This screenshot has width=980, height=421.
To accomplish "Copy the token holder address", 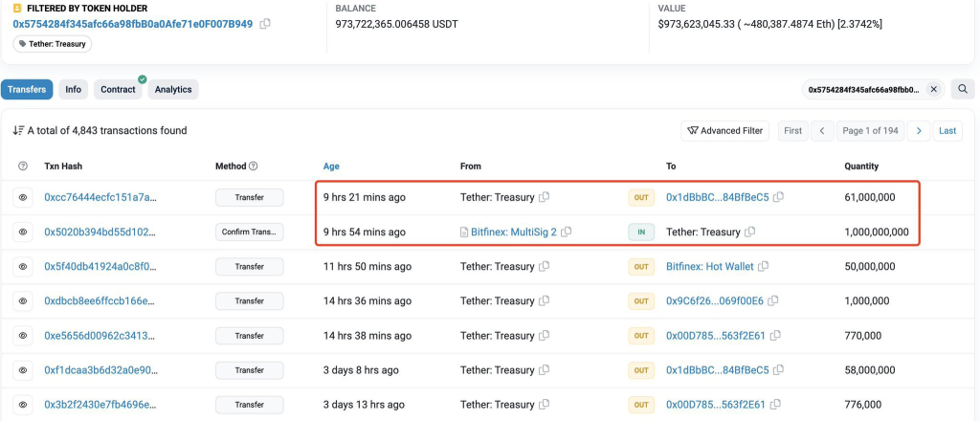I will click(265, 24).
